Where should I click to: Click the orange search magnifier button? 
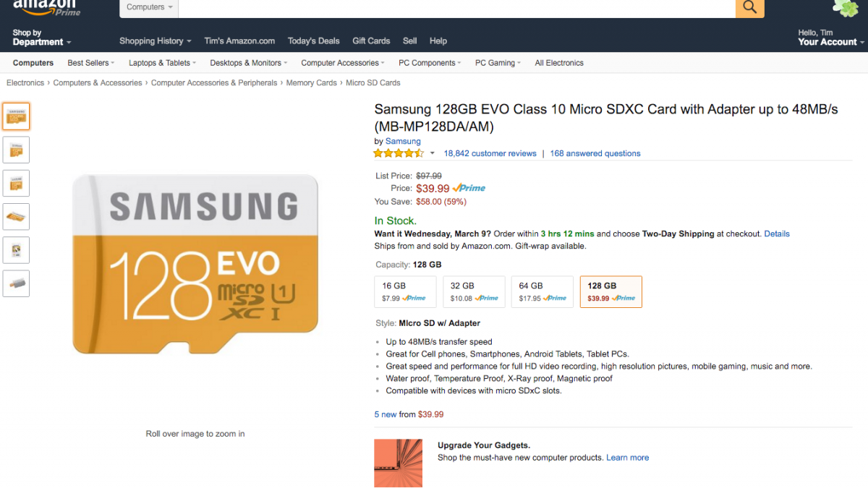pos(749,8)
